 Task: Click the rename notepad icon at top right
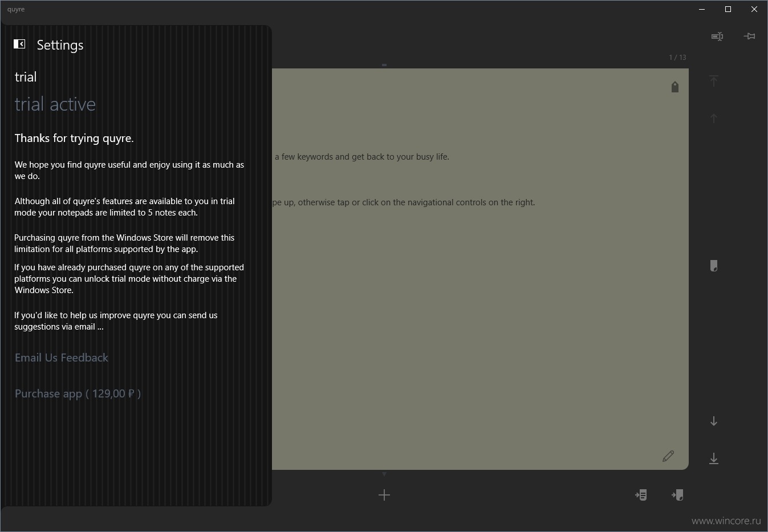[x=717, y=36]
